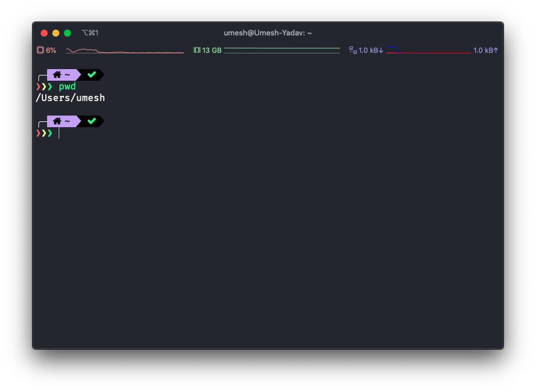This screenshot has height=392, width=536.
Task: Click the pwd command text
Action: 67,87
